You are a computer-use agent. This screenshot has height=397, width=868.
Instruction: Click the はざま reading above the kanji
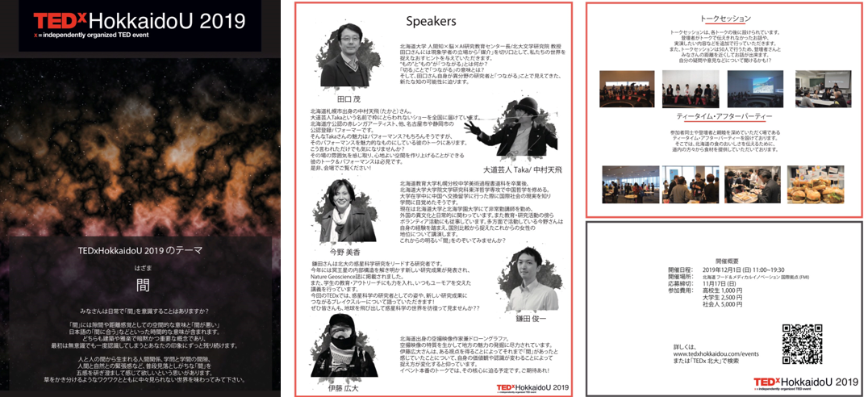tap(144, 266)
